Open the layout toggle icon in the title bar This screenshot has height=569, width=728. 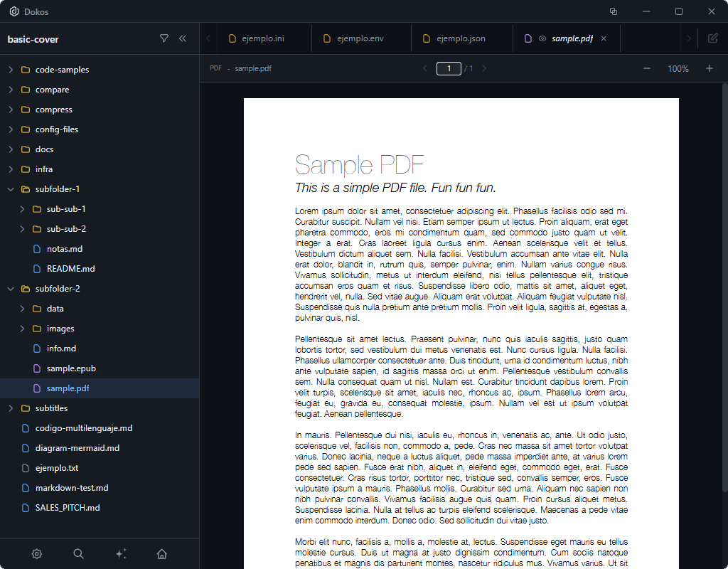pyautogui.click(x=613, y=11)
